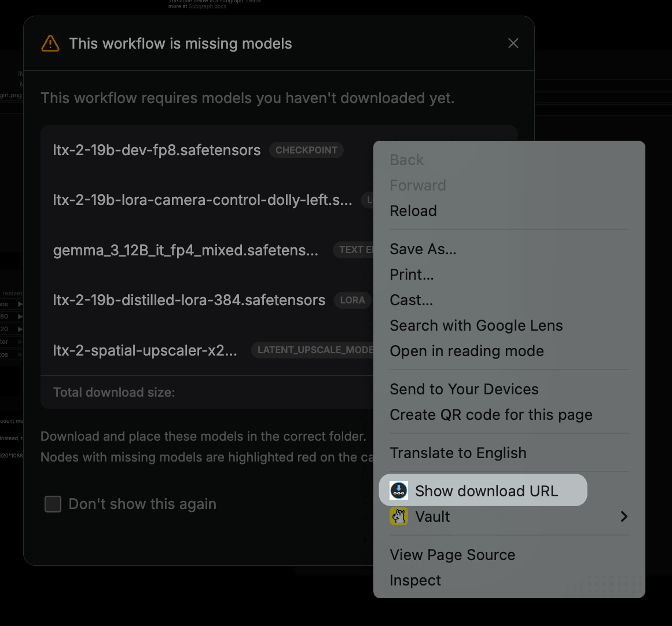The height and width of the screenshot is (626, 672).
Task: Open View Page Source
Action: click(x=453, y=555)
